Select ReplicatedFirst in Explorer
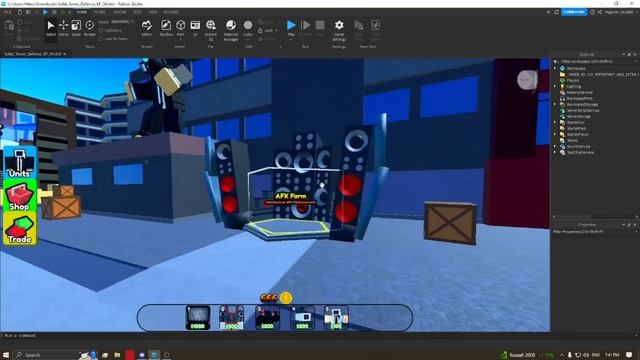Image resolution: width=640 pixels, height=360 pixels. (579, 98)
